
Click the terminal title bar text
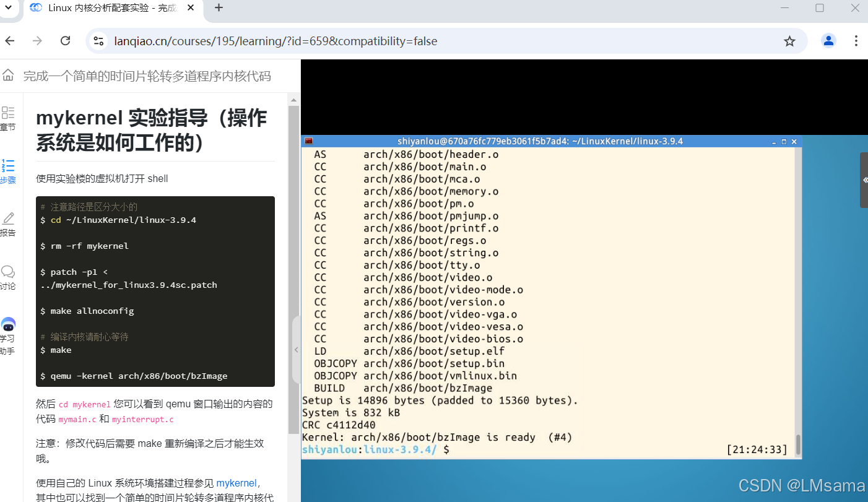pos(540,141)
